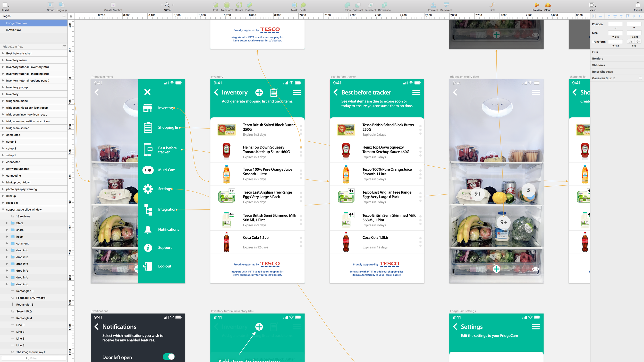
Task: Click the Link tool icon
Action: 492,5
